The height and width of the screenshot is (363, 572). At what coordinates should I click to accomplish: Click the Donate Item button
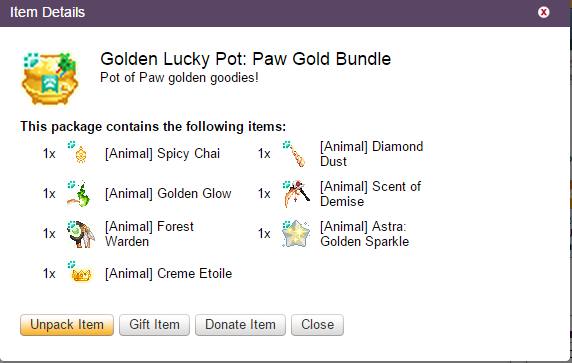click(x=240, y=325)
